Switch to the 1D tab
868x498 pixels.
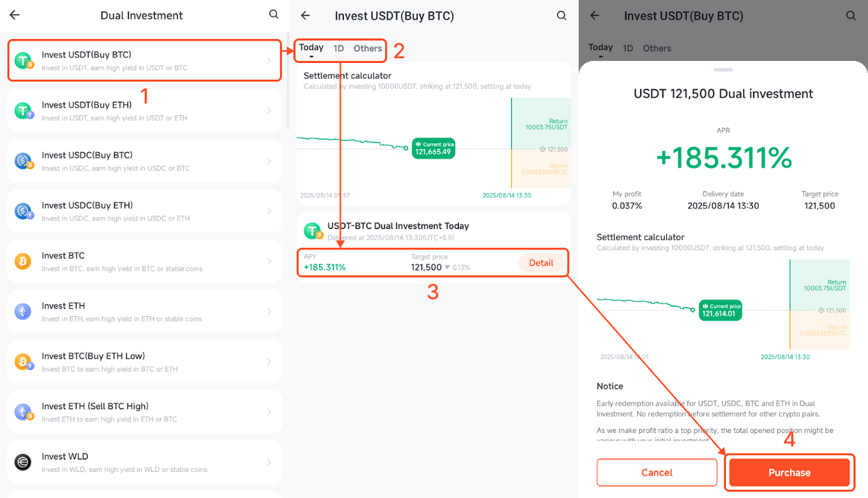click(x=339, y=48)
